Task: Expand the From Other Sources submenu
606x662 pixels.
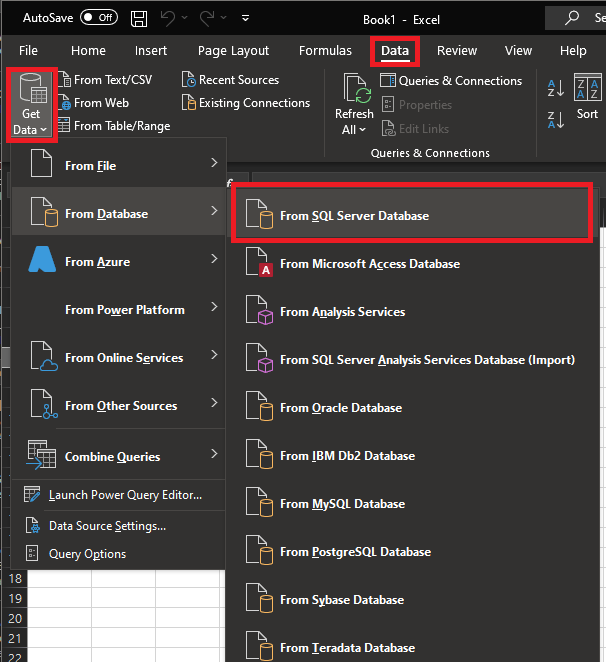Action: (119, 404)
